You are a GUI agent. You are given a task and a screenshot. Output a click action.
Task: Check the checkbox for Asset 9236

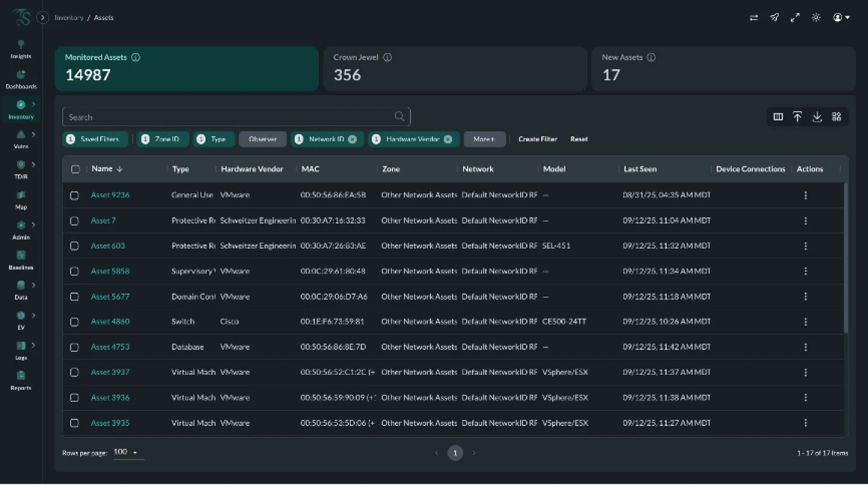click(x=75, y=195)
